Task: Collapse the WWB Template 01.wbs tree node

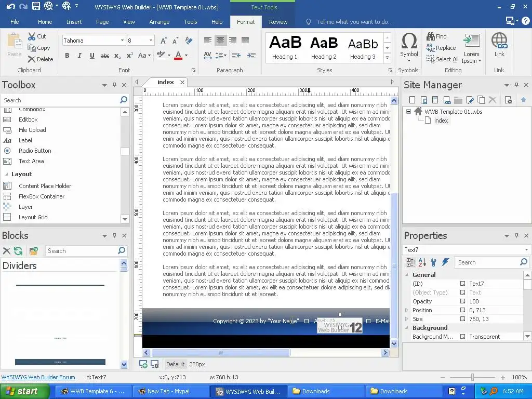Action: 408,111
